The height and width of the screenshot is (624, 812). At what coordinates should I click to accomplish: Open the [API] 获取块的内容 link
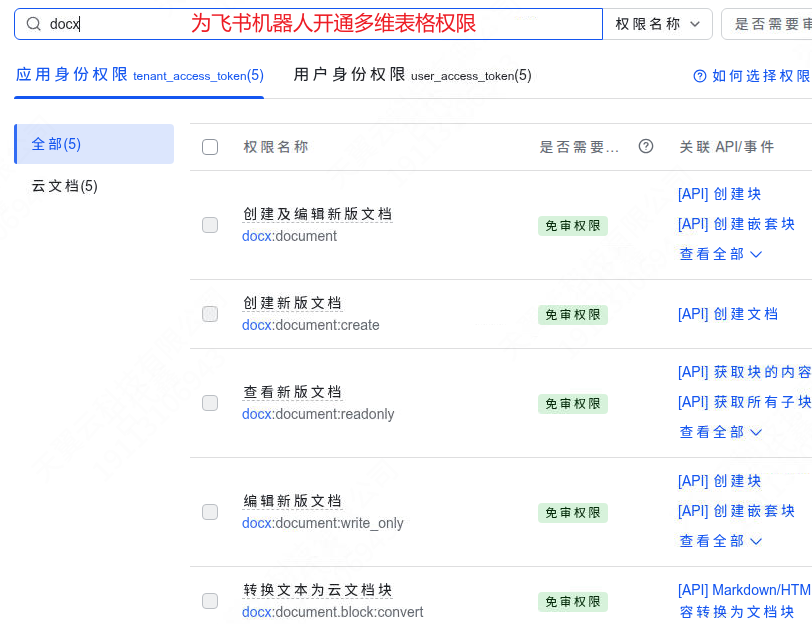[744, 372]
